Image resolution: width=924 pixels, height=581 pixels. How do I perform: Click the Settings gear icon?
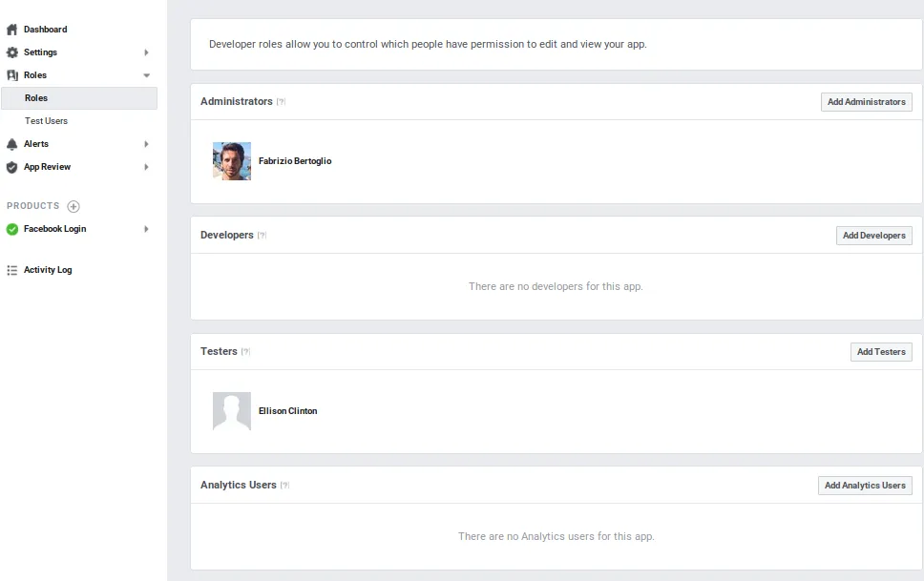click(x=12, y=52)
